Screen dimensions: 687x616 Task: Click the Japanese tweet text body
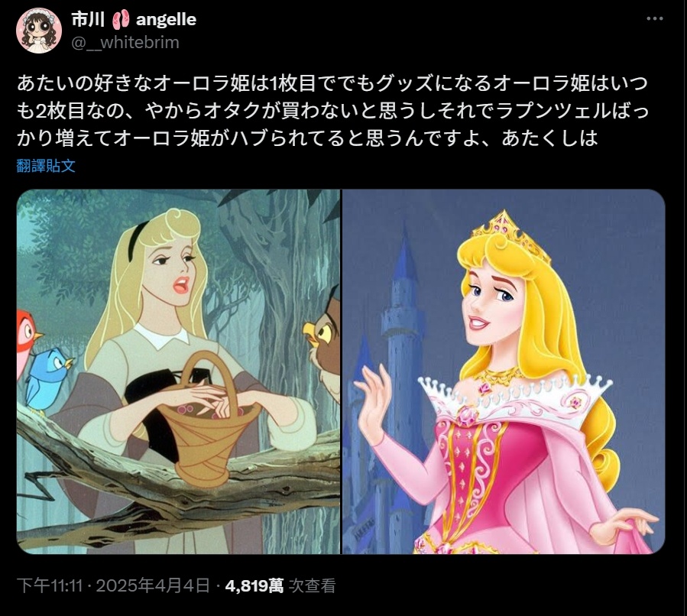[333, 110]
